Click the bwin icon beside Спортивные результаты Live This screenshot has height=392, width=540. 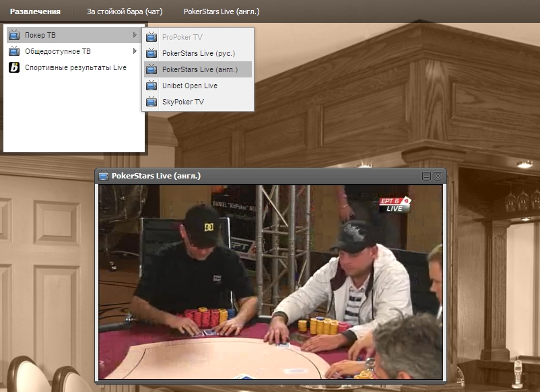pyautogui.click(x=14, y=67)
